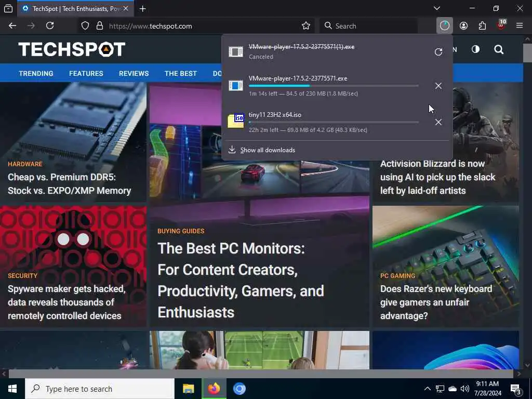Open new tab with plus button
This screenshot has height=399, width=532.
pos(143,9)
